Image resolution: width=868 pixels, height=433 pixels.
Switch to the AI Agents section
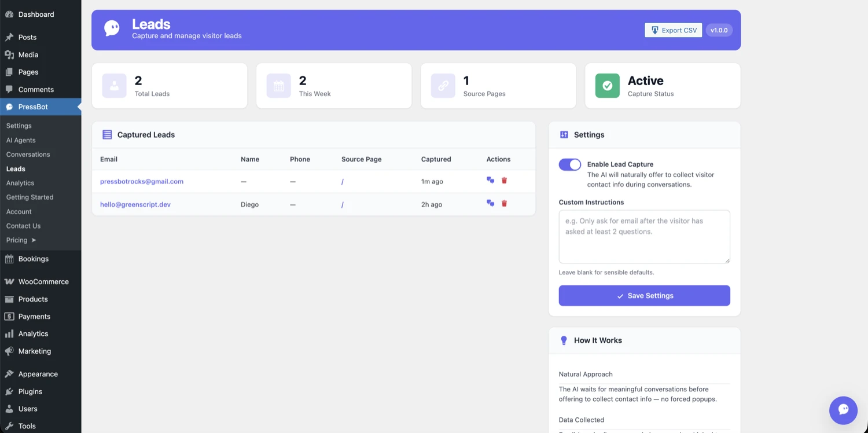pyautogui.click(x=21, y=140)
